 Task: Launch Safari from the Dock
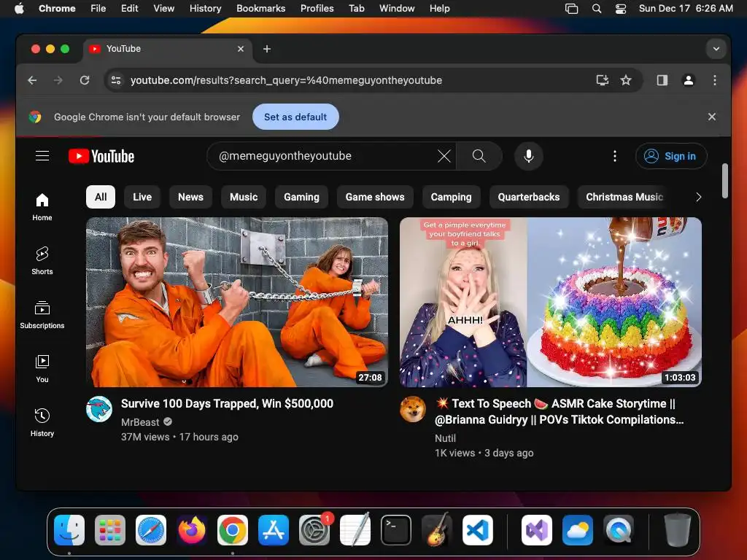coord(151,530)
